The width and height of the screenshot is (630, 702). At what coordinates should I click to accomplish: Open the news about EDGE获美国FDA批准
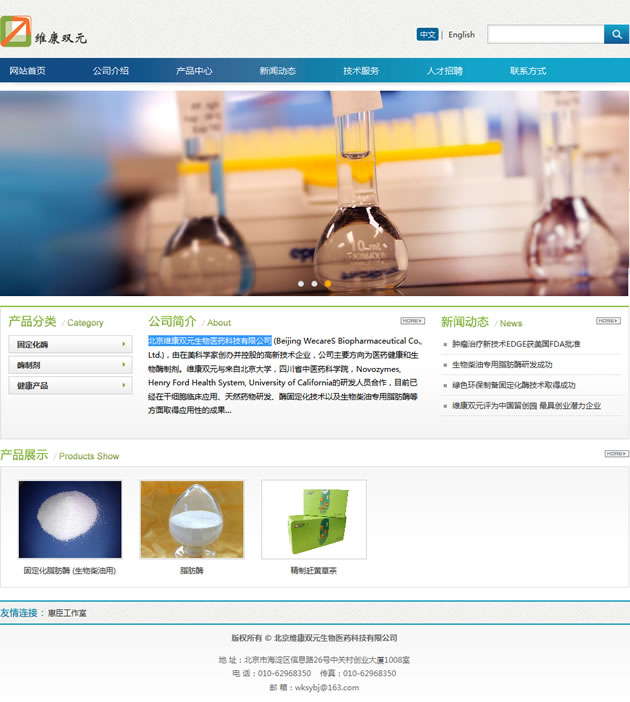(529, 344)
